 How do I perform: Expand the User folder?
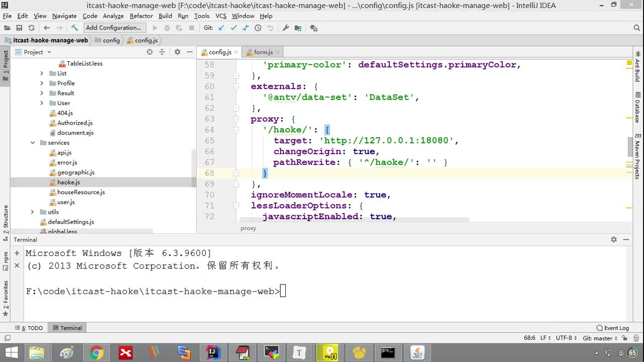(x=42, y=103)
